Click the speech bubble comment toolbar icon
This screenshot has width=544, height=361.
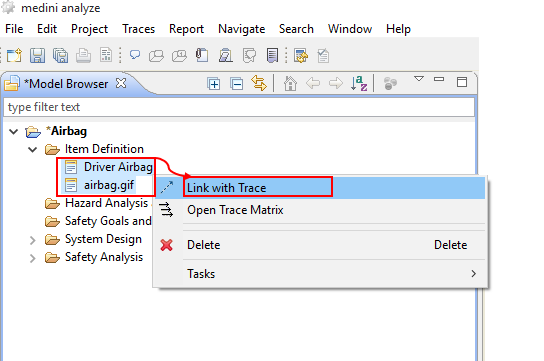(x=135, y=55)
